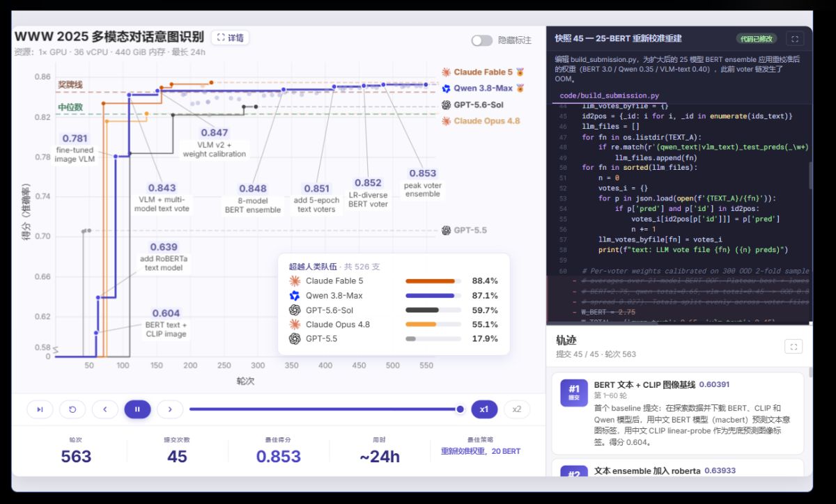Click the 0.604 BERT text + CLIP image annotation
Viewport: 836px width, 504px height.
click(166, 323)
